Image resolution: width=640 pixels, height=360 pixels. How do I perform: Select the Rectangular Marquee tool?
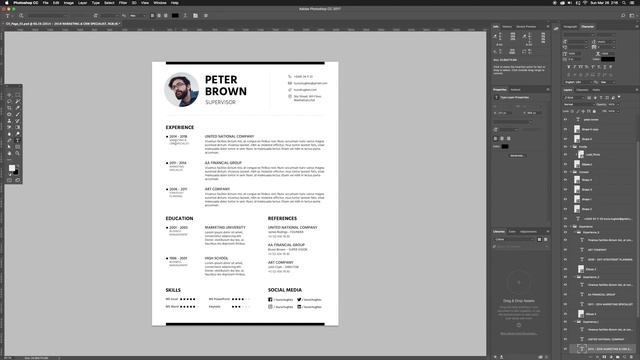(x=18, y=95)
